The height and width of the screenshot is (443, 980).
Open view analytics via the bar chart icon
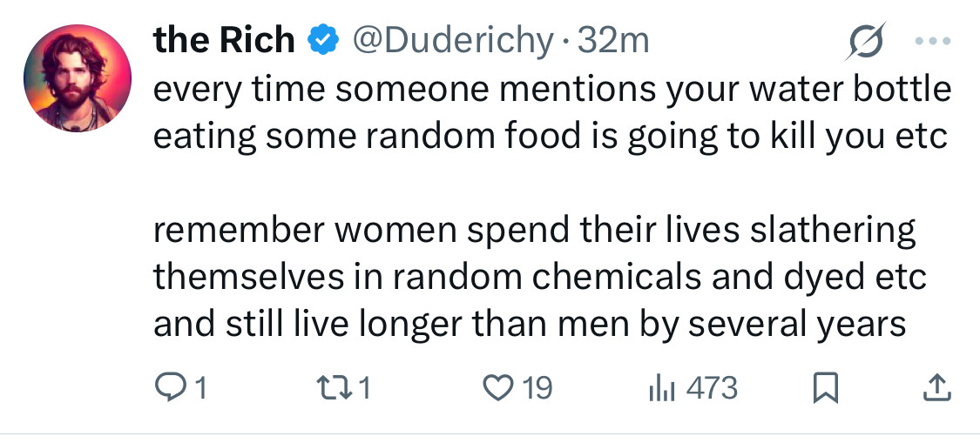pos(662,388)
